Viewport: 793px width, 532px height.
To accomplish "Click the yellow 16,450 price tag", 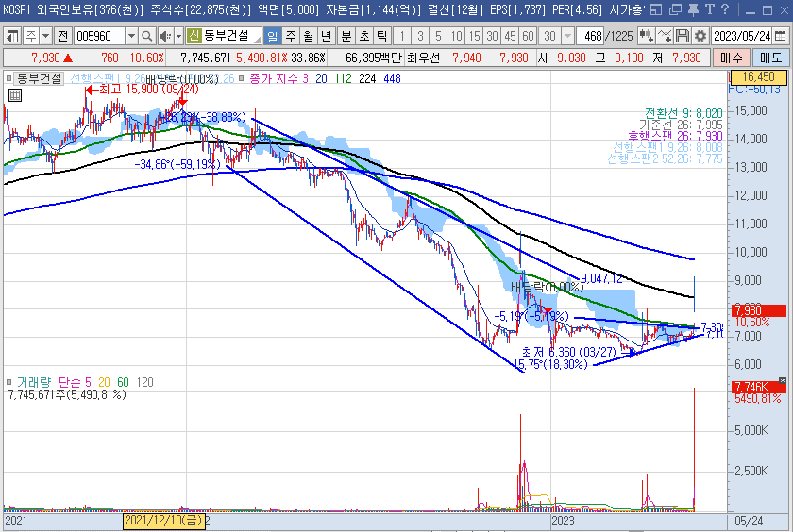I will (759, 76).
